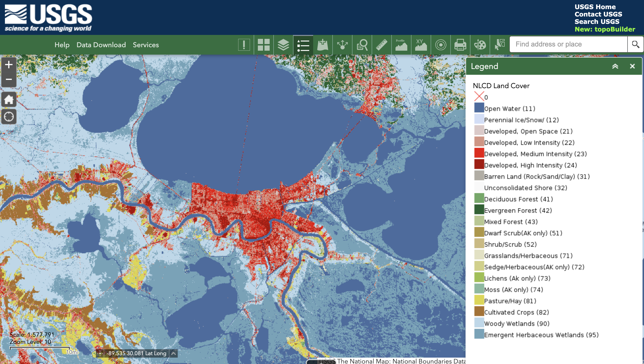Open the Data Download menu
This screenshot has width=644, height=364.
(101, 45)
